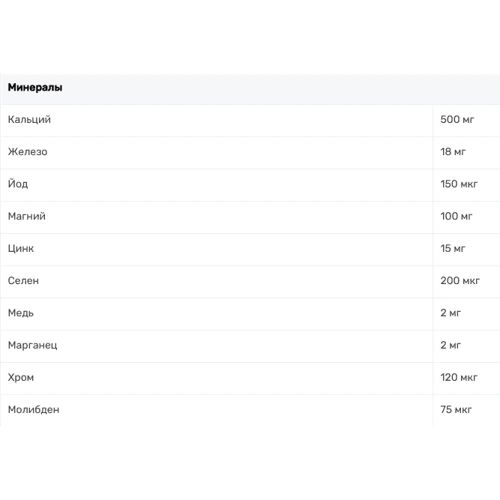This screenshot has width=500, height=500.
Task: Click the 500 мг value for Кальций
Action: click(457, 119)
